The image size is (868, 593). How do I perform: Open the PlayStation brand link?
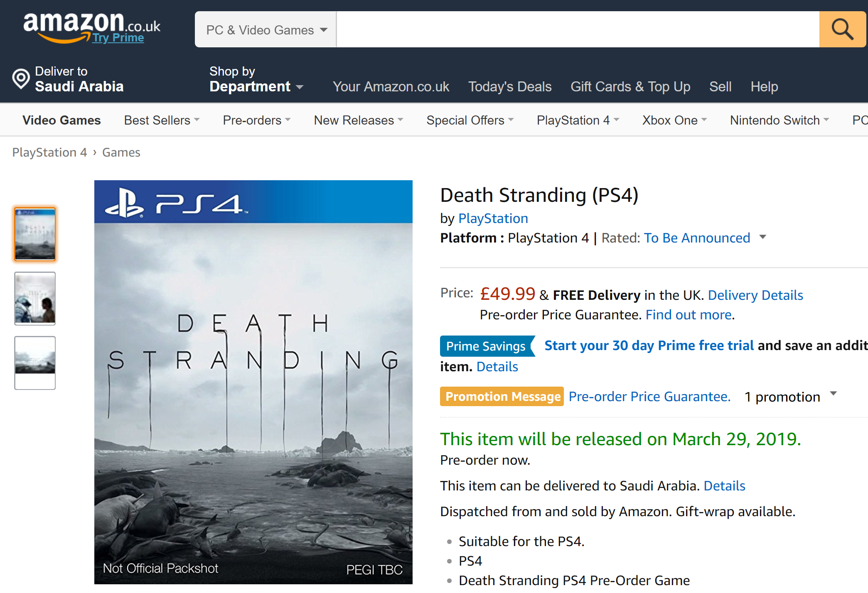(x=493, y=218)
